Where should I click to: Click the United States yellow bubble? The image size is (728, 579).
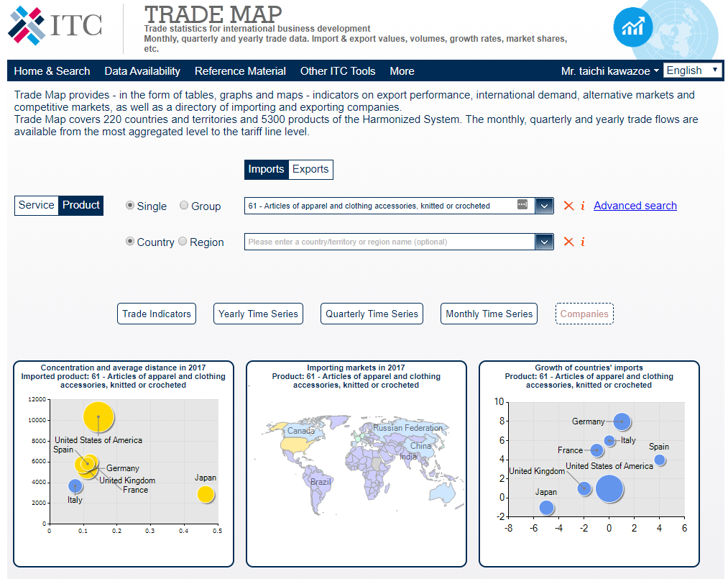[x=98, y=417]
